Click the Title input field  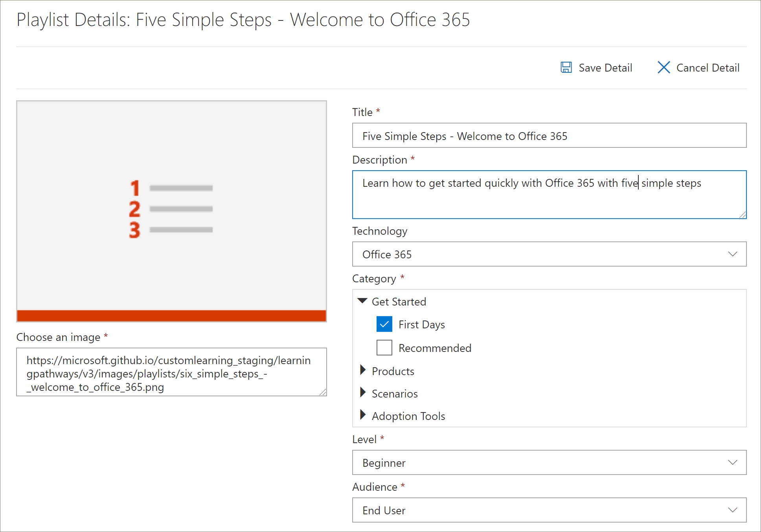[x=549, y=135]
